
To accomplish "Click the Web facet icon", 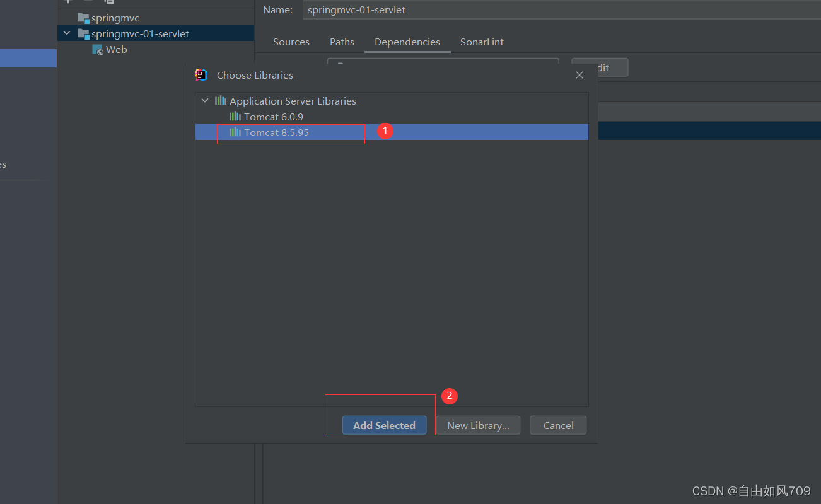I will coord(98,50).
